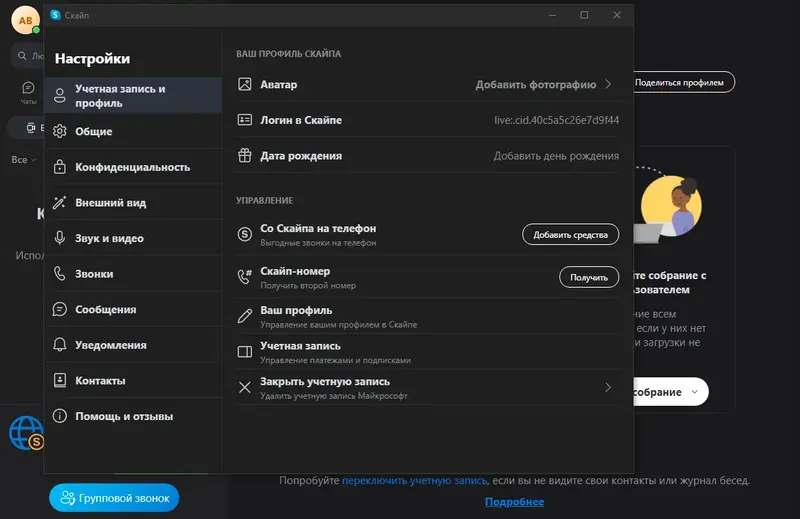This screenshot has width=800, height=519.
Task: Click the search field in main Skype window
Action: click(x=28, y=56)
